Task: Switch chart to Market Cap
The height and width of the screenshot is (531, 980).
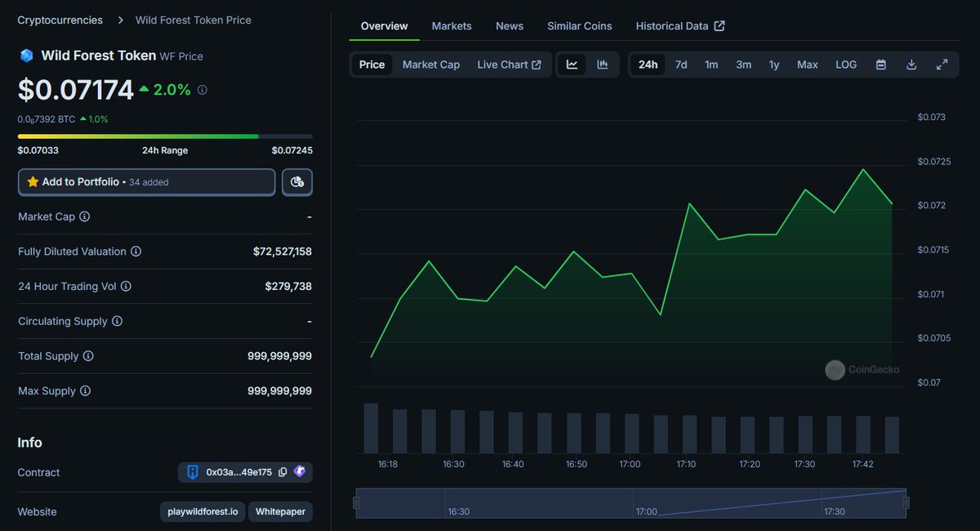Action: [x=431, y=65]
